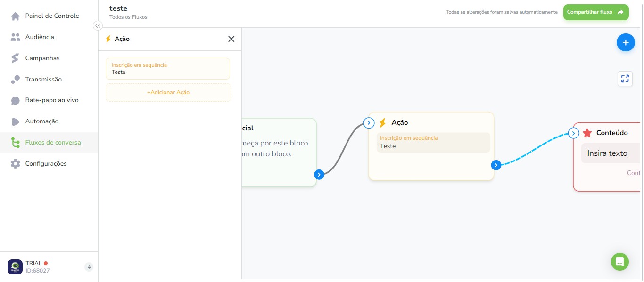Click the gray connection line into Ação block
Image resolution: width=644 pixels, height=282 pixels.
click(x=344, y=149)
